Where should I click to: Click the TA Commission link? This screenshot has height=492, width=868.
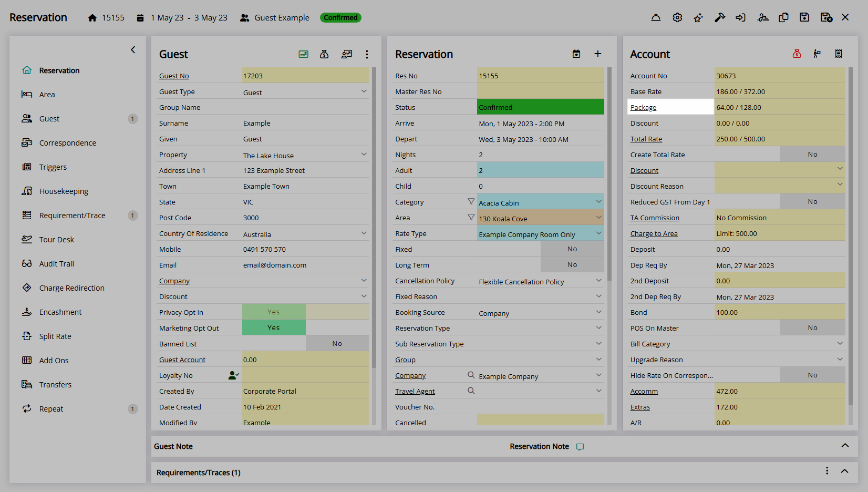click(655, 218)
